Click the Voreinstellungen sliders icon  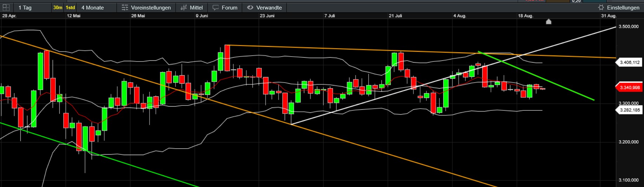(125, 7)
